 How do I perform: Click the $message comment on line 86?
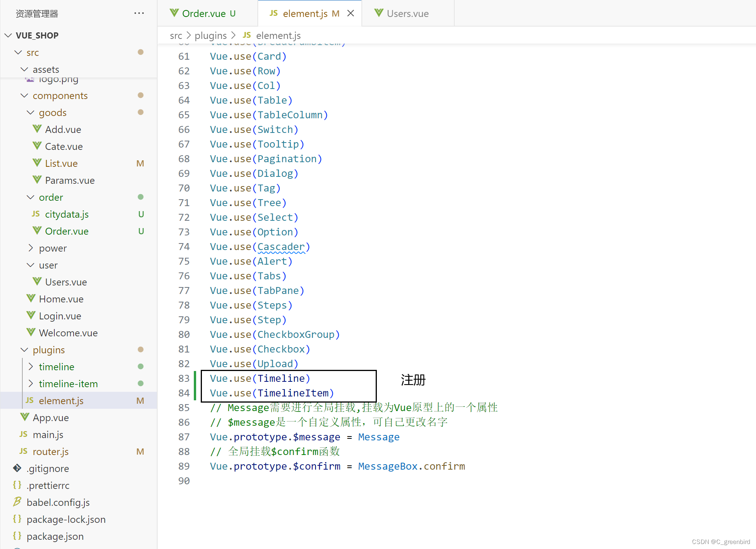pos(329,422)
